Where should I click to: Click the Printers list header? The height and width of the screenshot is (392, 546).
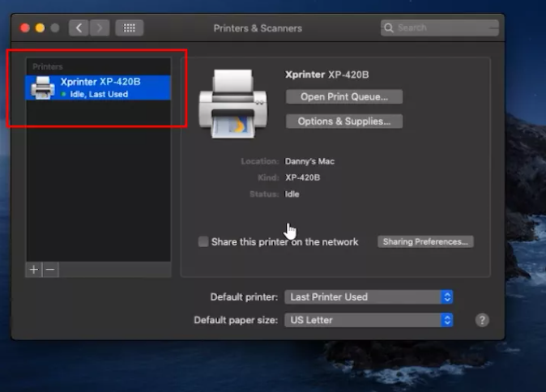coord(48,66)
